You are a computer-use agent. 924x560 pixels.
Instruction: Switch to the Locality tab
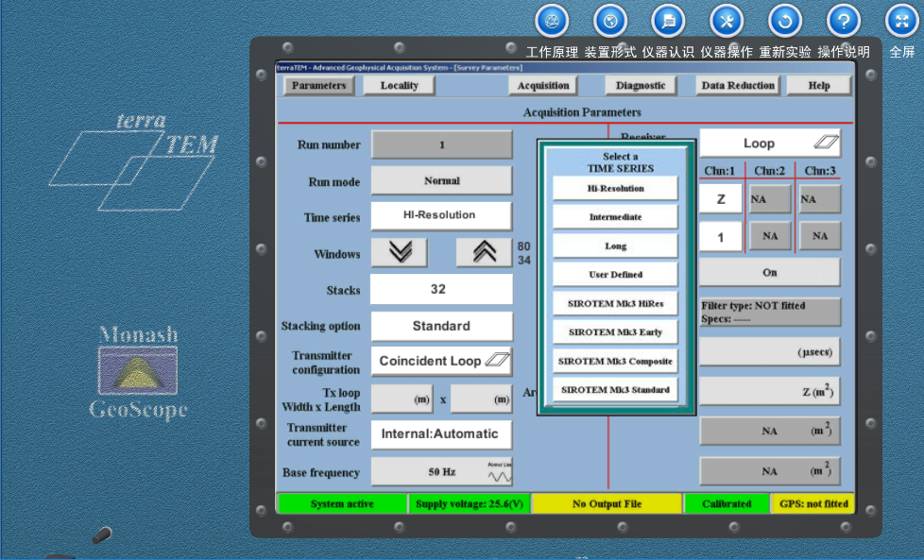tap(399, 85)
